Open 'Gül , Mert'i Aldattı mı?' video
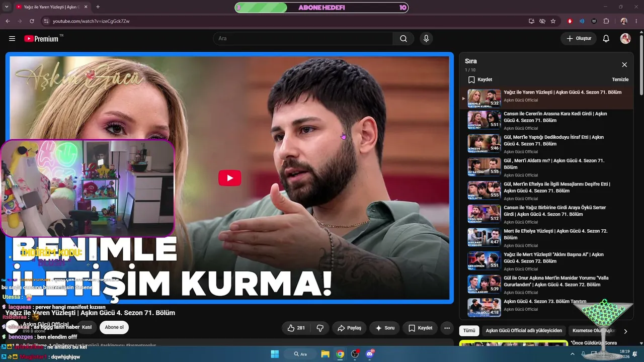Screen dimensions: 644x362 tap(554, 164)
